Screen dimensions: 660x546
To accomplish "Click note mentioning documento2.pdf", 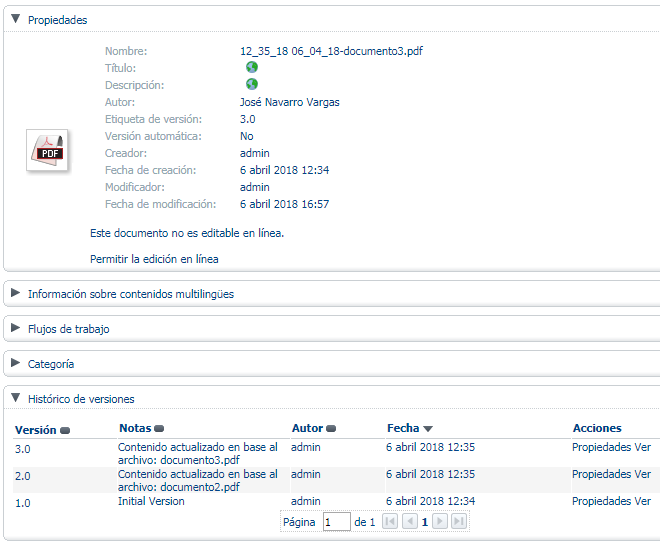I will (x=198, y=480).
